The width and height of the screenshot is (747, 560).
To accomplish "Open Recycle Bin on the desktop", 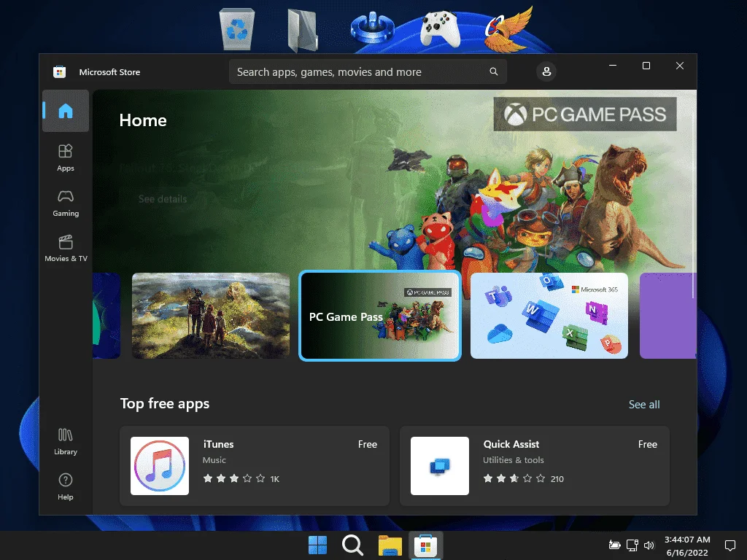I will (x=237, y=30).
